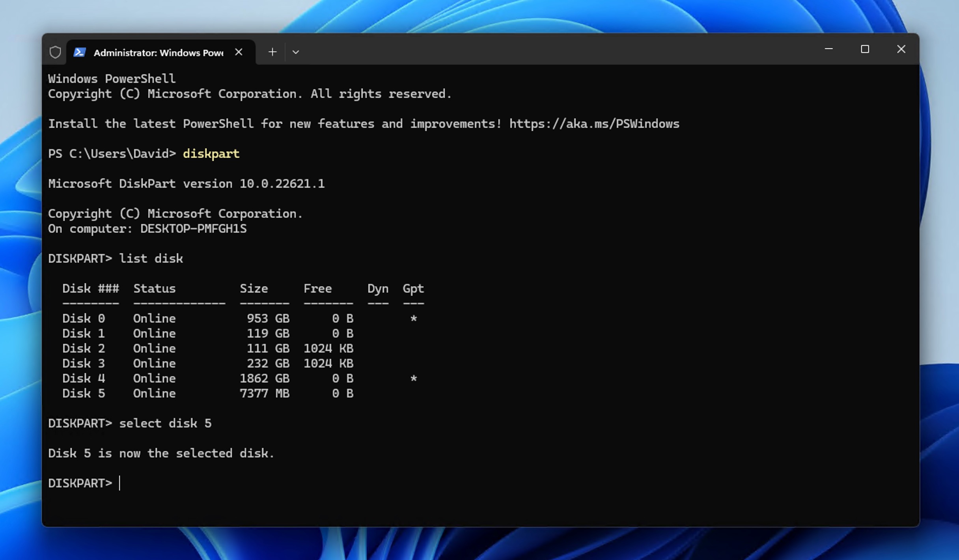Click the Disk 4 Gpt asterisk marker
This screenshot has width=959, height=560.
pos(414,378)
